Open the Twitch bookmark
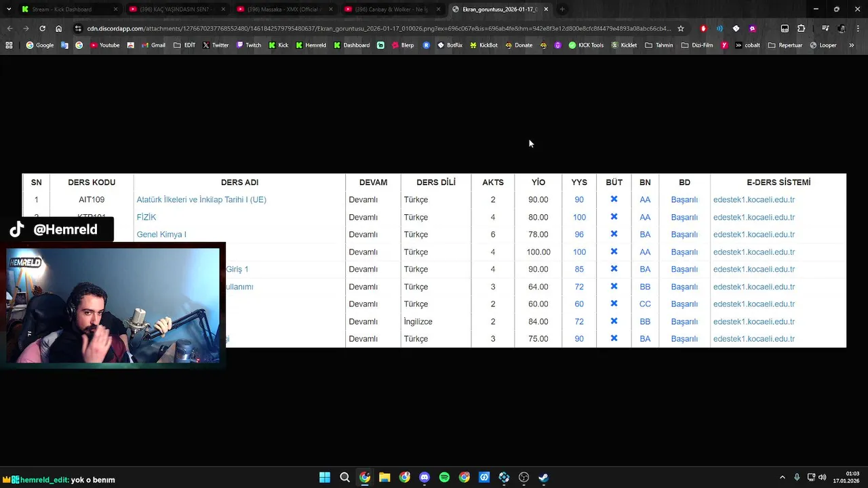868x488 pixels. click(x=248, y=45)
